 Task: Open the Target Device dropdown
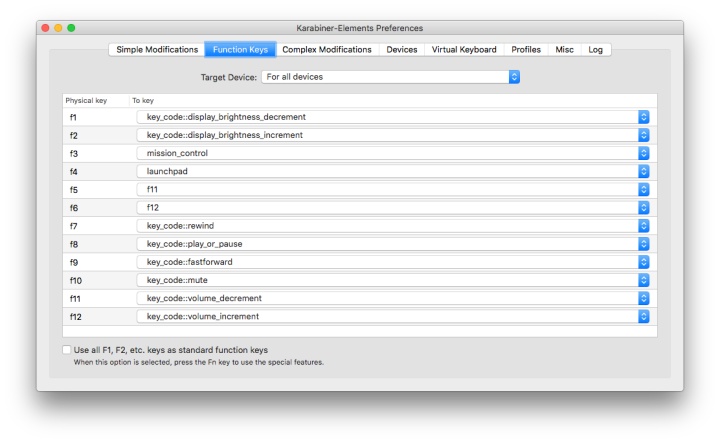[x=390, y=77]
